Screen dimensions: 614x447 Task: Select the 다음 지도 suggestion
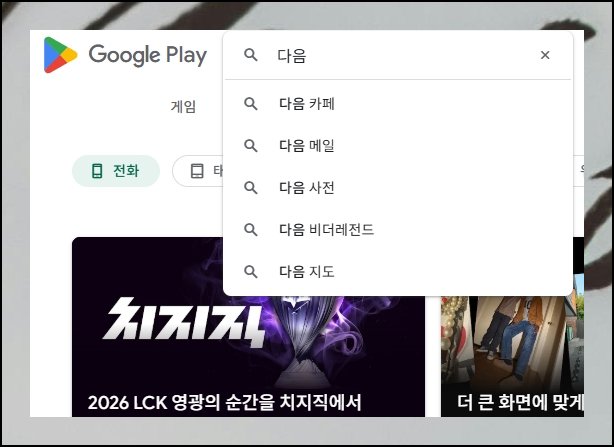[x=398, y=271]
